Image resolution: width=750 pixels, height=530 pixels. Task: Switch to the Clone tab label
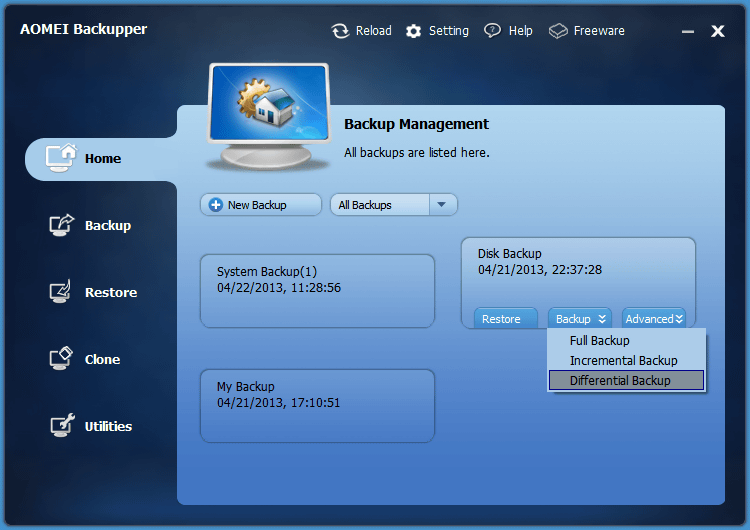pyautogui.click(x=102, y=359)
